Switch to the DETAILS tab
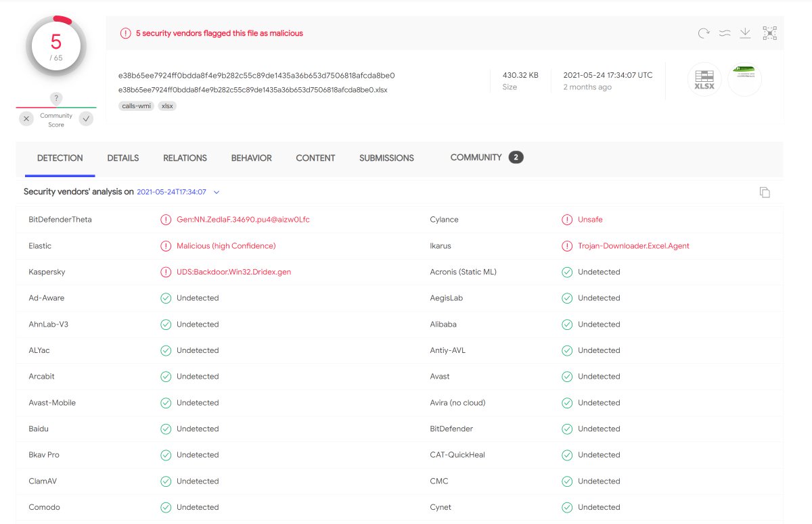The width and height of the screenshot is (812, 524). [x=123, y=158]
